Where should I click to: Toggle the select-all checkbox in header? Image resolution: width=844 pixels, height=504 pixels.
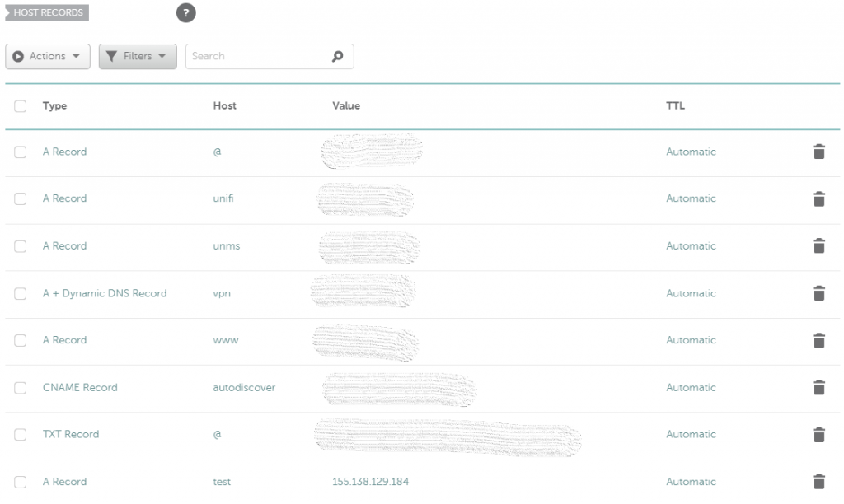21,106
